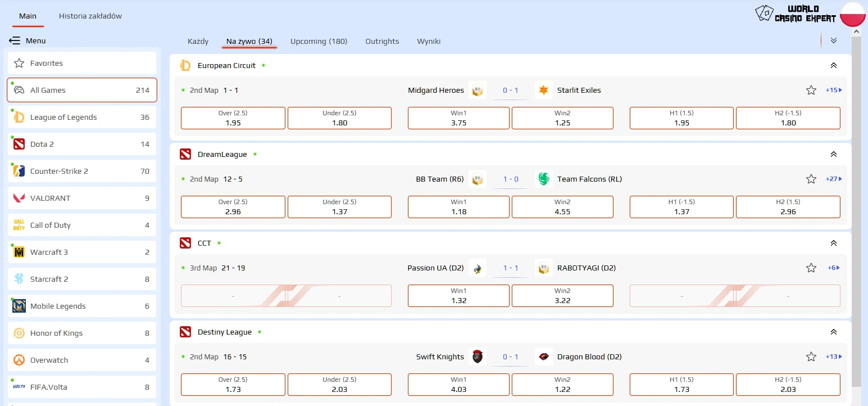Click Passion UA team logo
Screen dimensions: 868x406
478,268
